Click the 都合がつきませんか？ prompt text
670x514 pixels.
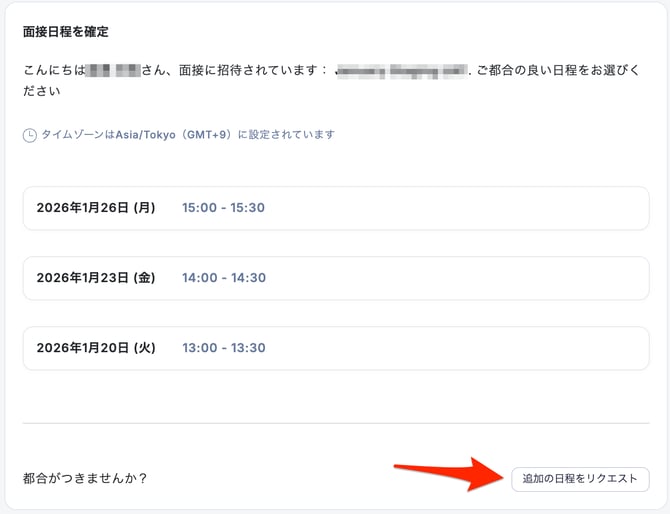tap(85, 479)
